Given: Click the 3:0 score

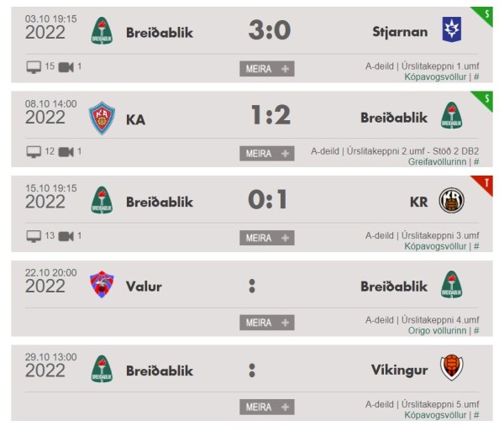Looking at the screenshot, I should tap(270, 30).
